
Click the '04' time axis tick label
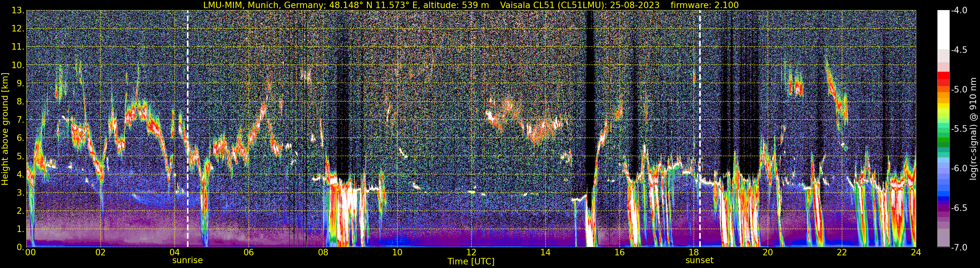pos(175,252)
